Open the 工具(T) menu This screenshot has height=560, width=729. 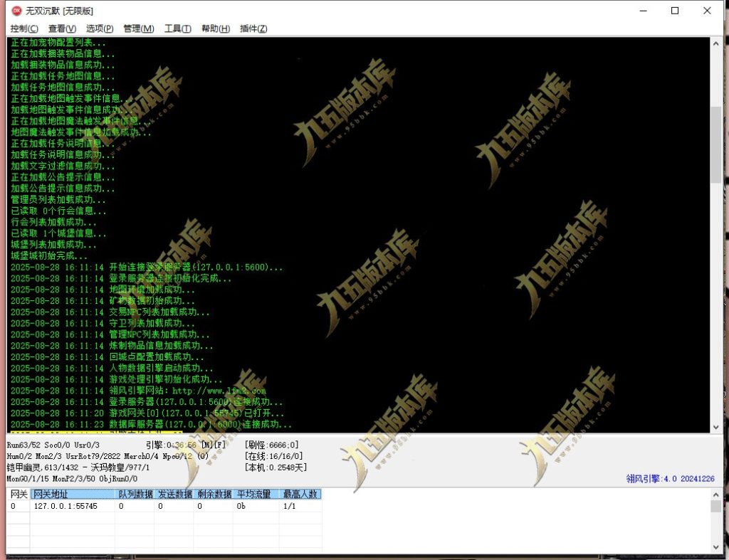(x=177, y=28)
